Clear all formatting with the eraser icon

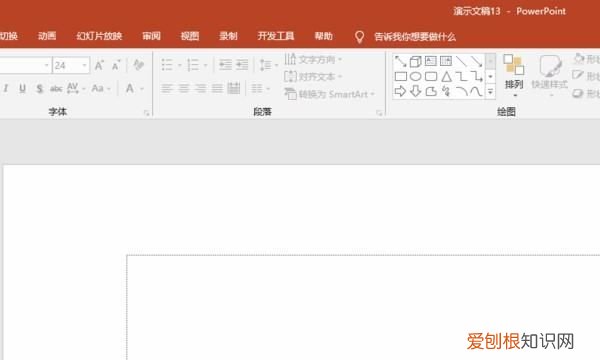click(x=139, y=65)
